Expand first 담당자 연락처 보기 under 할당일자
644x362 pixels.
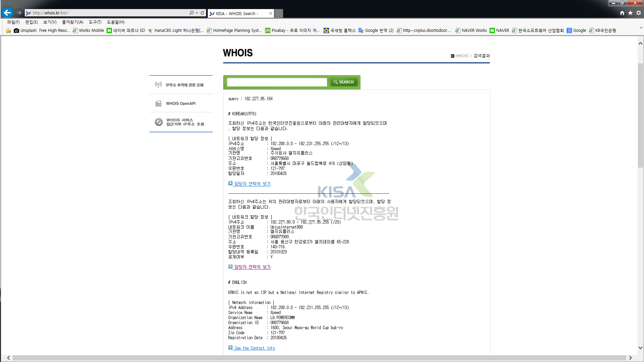pos(249,184)
